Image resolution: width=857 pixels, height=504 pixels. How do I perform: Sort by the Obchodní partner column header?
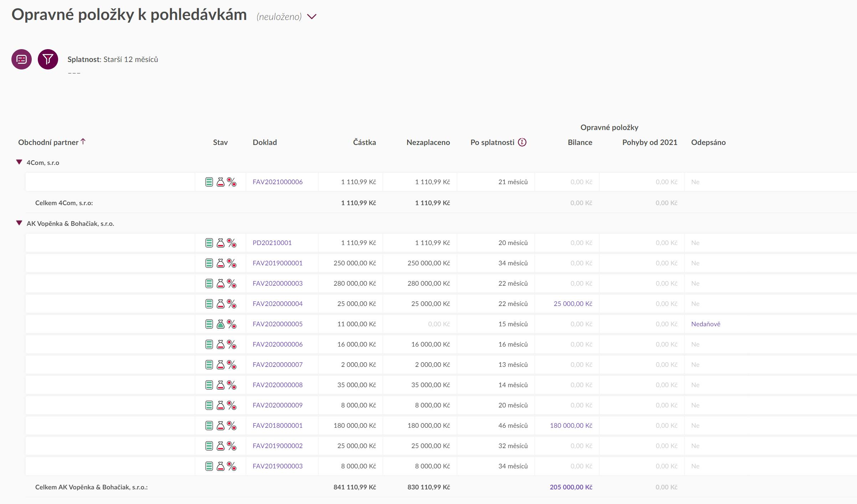(x=48, y=142)
